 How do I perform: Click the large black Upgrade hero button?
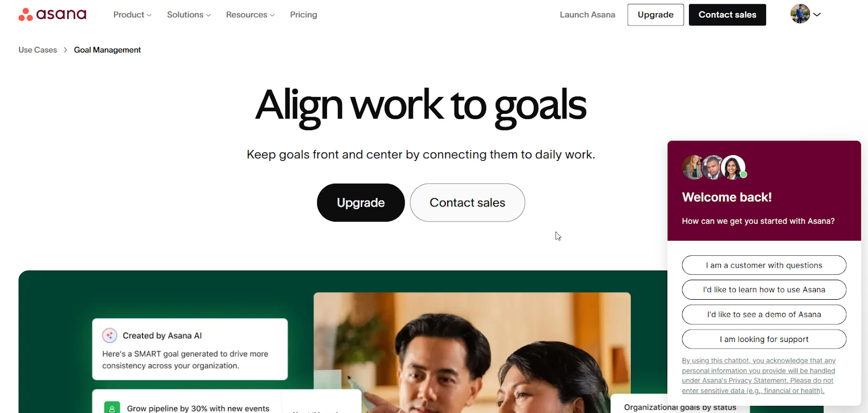coord(361,203)
